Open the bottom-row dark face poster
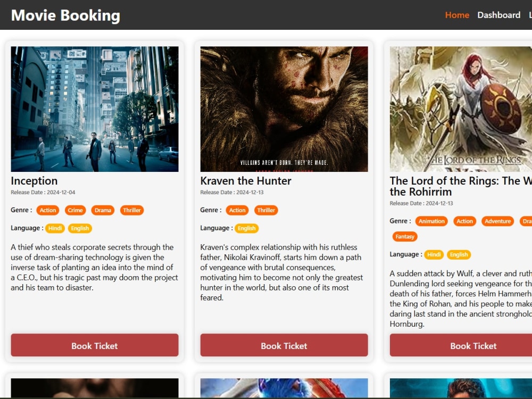The height and width of the screenshot is (399, 532). coord(95,388)
